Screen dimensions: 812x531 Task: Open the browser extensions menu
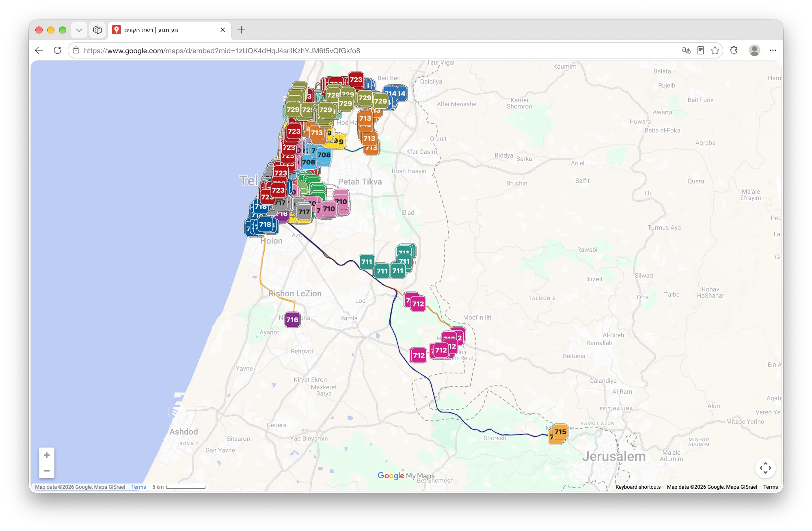pyautogui.click(x=734, y=50)
